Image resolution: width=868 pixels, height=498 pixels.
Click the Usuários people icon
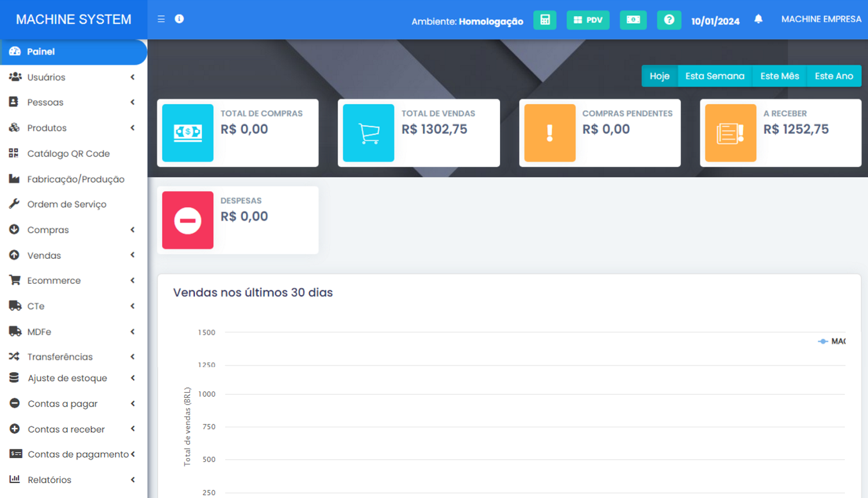15,77
